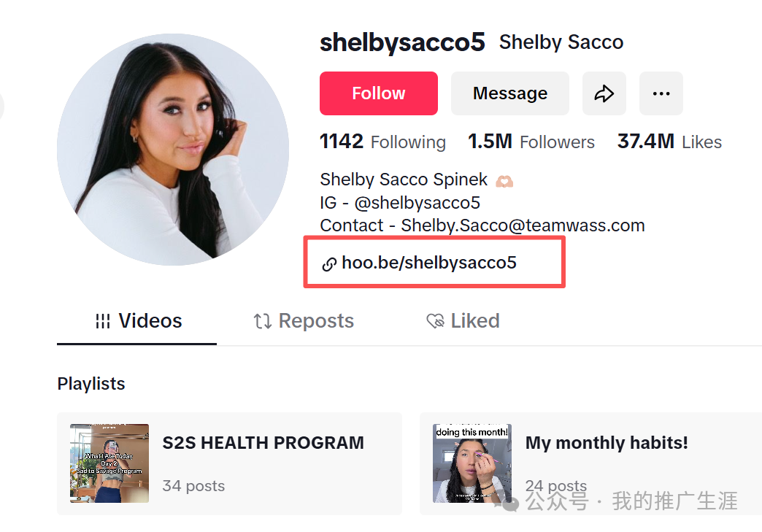
Task: Open the hoo.be/shelbysacco5 link
Action: 429,263
